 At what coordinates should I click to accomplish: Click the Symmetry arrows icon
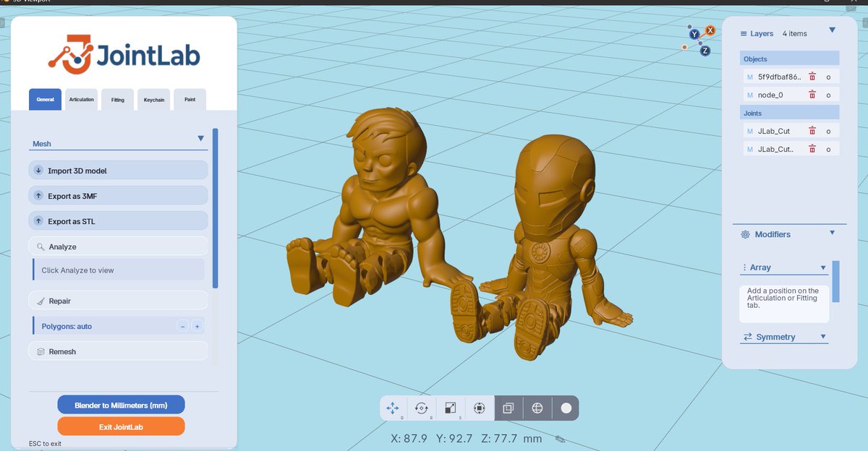pyautogui.click(x=748, y=338)
